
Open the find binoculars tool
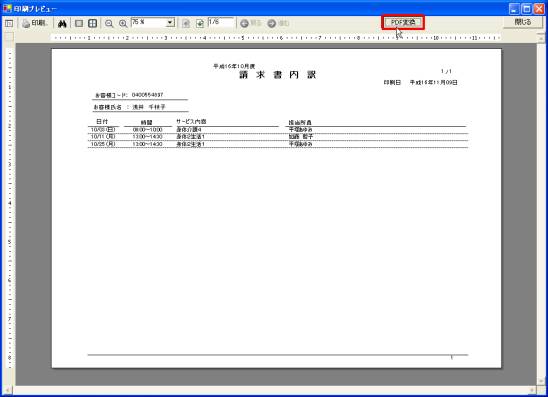(x=62, y=23)
